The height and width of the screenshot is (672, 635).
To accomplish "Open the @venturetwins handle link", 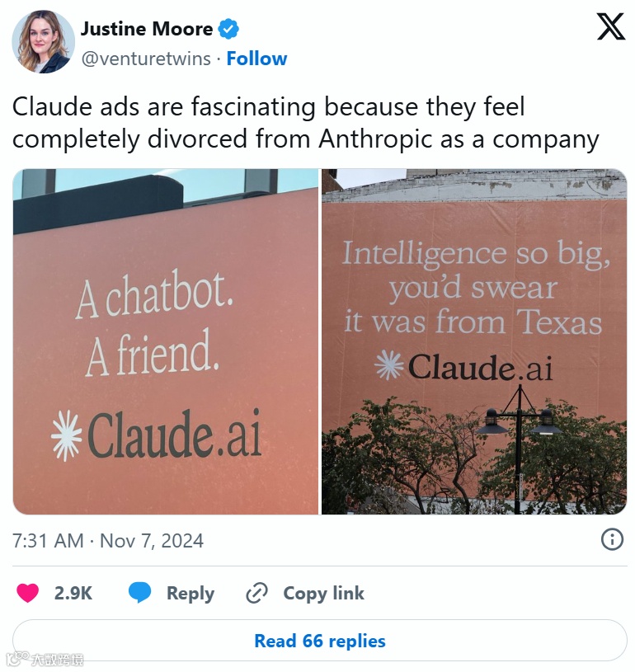I will 146,59.
